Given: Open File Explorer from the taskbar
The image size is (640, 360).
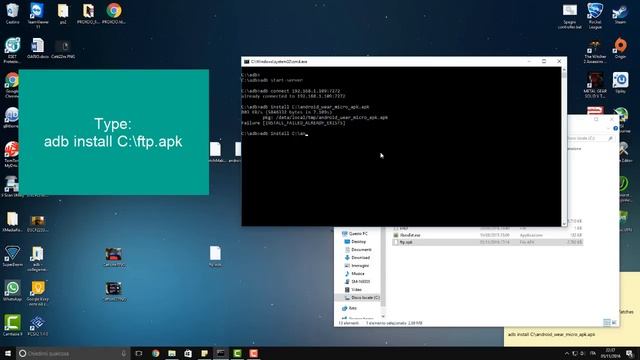Looking at the screenshot, I should pyautogui.click(x=172, y=353).
